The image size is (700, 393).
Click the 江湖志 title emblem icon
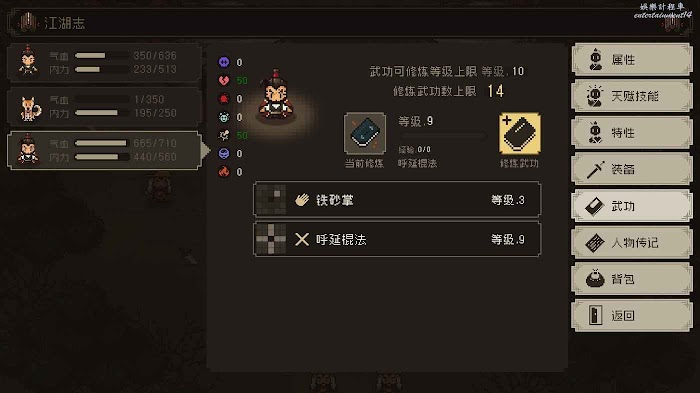click(x=28, y=22)
